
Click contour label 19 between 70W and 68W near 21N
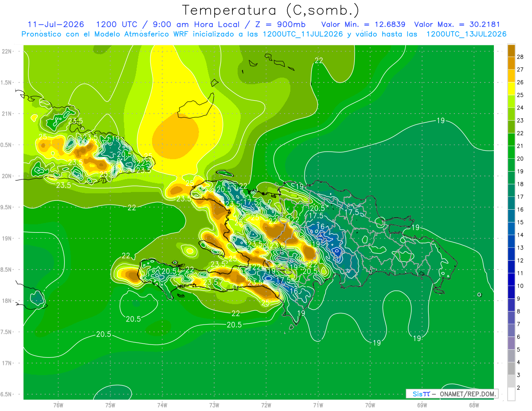point(441,121)
